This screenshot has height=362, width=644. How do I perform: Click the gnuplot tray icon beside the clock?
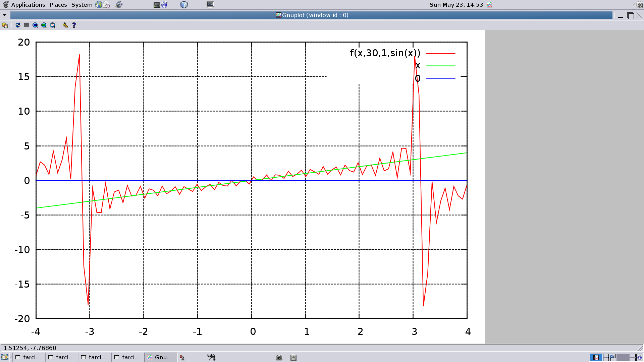[489, 5]
